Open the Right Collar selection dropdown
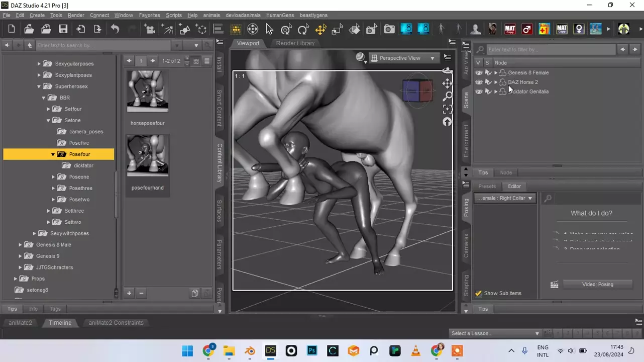This screenshot has height=362, width=644. coord(504,199)
